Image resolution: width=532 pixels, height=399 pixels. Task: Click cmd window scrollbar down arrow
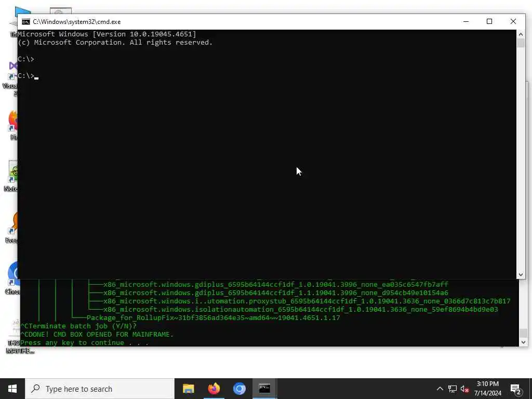(521, 275)
